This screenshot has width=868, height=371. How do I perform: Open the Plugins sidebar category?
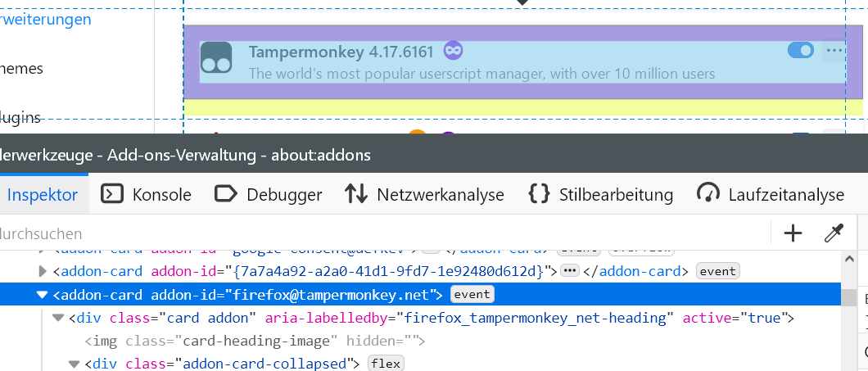(x=20, y=117)
